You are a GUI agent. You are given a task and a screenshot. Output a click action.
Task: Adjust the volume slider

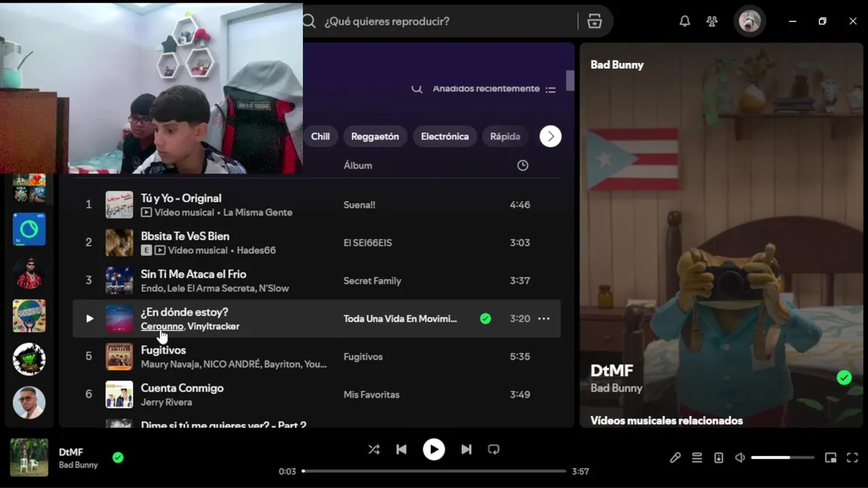[x=783, y=457]
